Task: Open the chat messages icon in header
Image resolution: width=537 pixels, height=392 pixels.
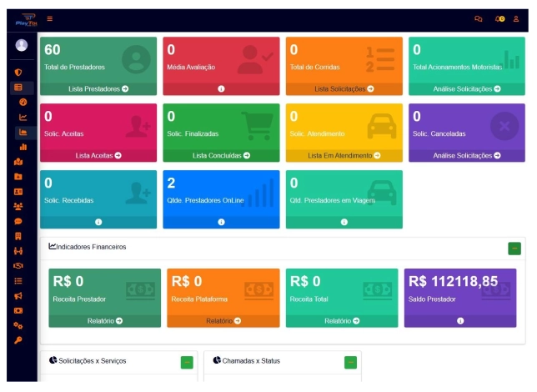Action: (x=478, y=18)
